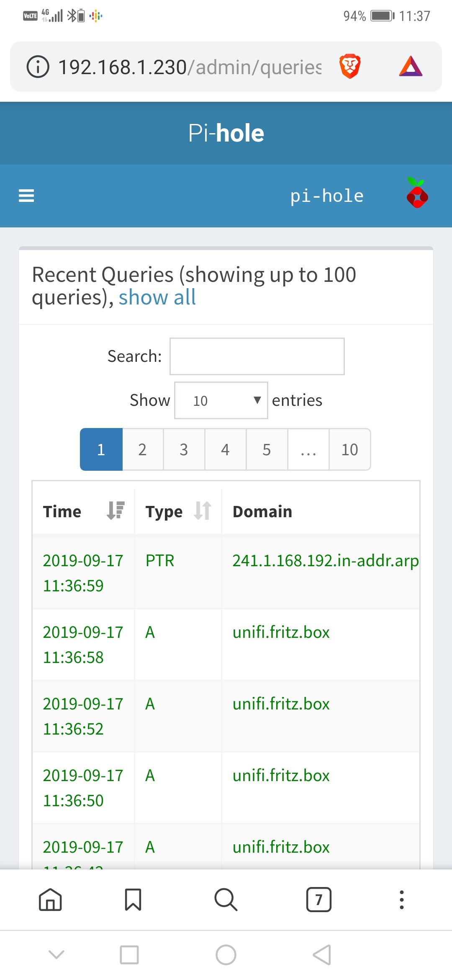The width and height of the screenshot is (452, 980).
Task: Go to page 2 of queries
Action: [x=142, y=449]
